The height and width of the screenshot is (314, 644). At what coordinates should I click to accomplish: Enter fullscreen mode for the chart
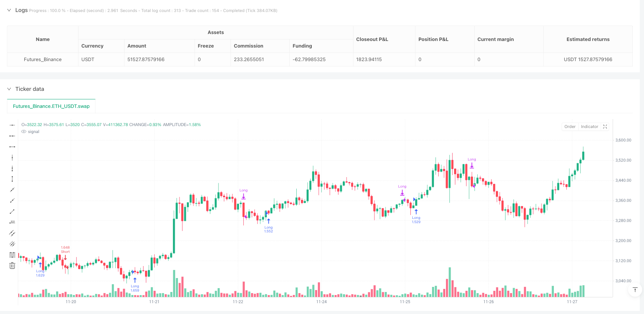tap(605, 127)
